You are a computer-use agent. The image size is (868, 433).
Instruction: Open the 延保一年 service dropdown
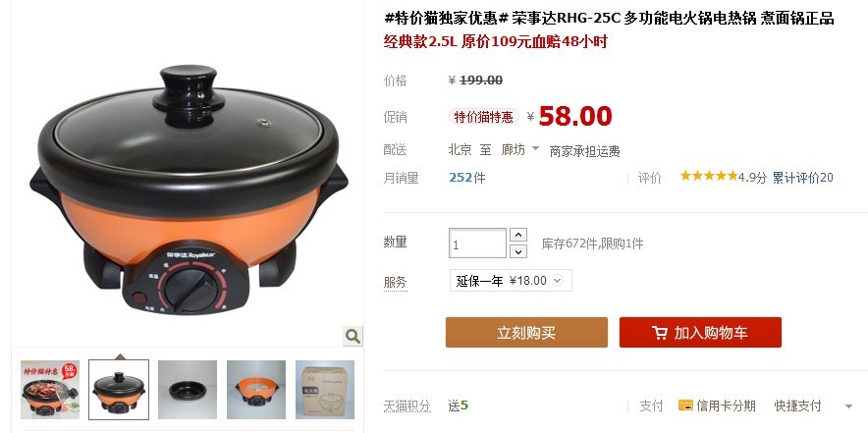[511, 280]
